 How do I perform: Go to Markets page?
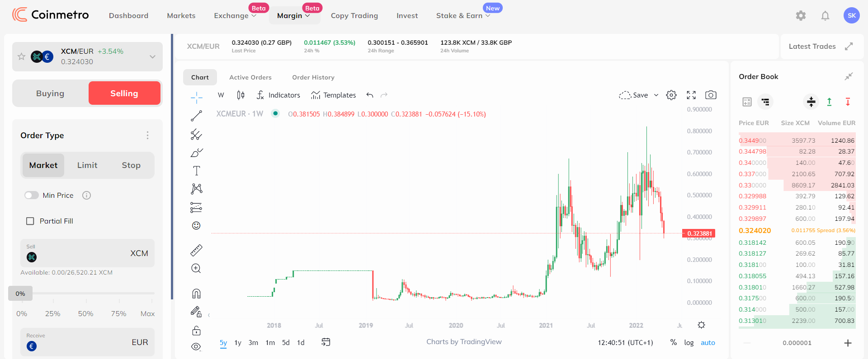pos(181,16)
